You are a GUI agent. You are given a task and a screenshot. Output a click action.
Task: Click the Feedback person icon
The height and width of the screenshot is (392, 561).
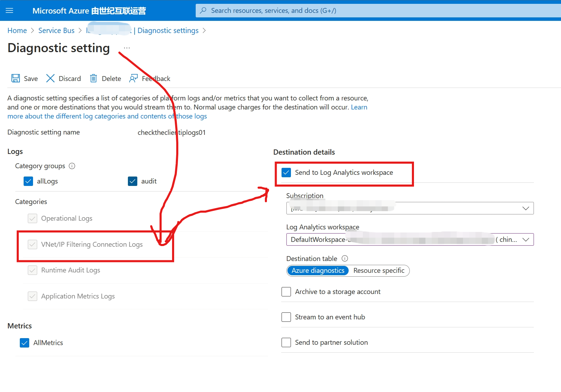point(133,79)
